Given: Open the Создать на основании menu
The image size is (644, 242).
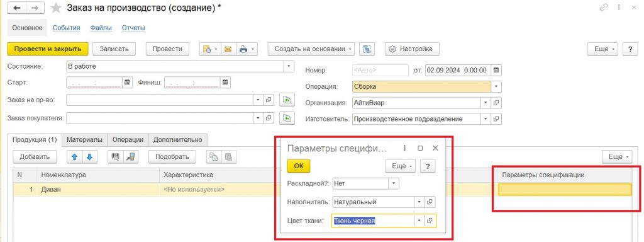Looking at the screenshot, I should 311,49.
